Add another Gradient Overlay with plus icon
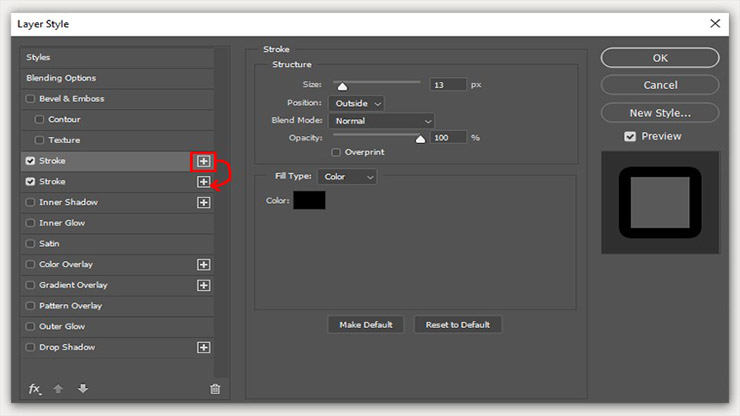740x416 pixels. pyautogui.click(x=203, y=285)
